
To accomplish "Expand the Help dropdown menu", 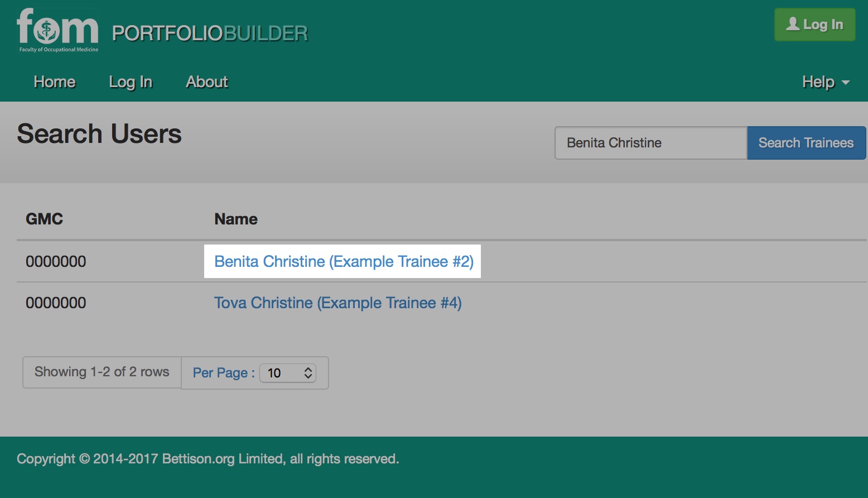I will coord(826,82).
